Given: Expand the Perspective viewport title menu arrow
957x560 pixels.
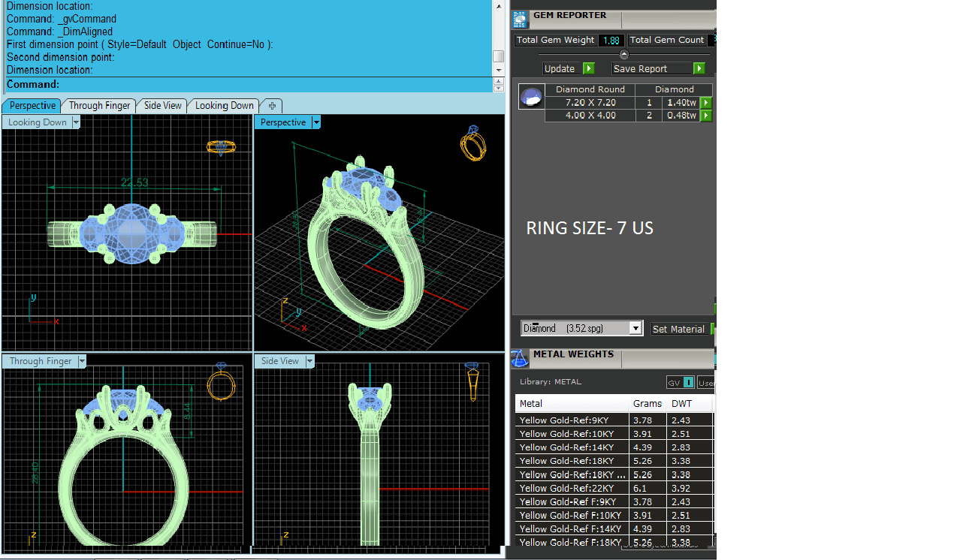Looking at the screenshot, I should pyautogui.click(x=316, y=122).
